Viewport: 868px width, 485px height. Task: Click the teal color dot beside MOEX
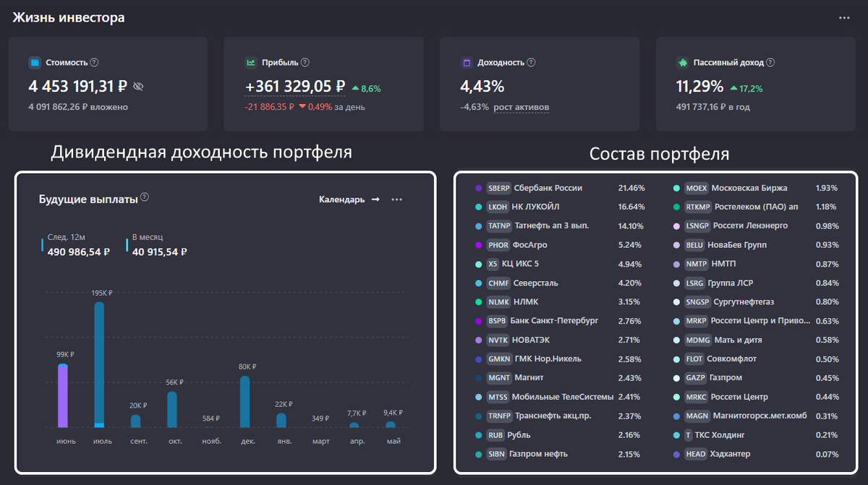(676, 188)
